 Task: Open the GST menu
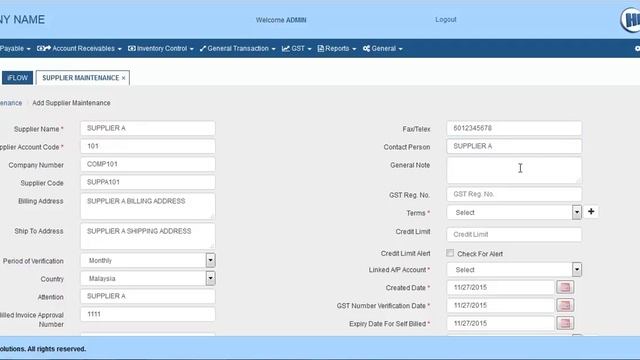coord(297,49)
